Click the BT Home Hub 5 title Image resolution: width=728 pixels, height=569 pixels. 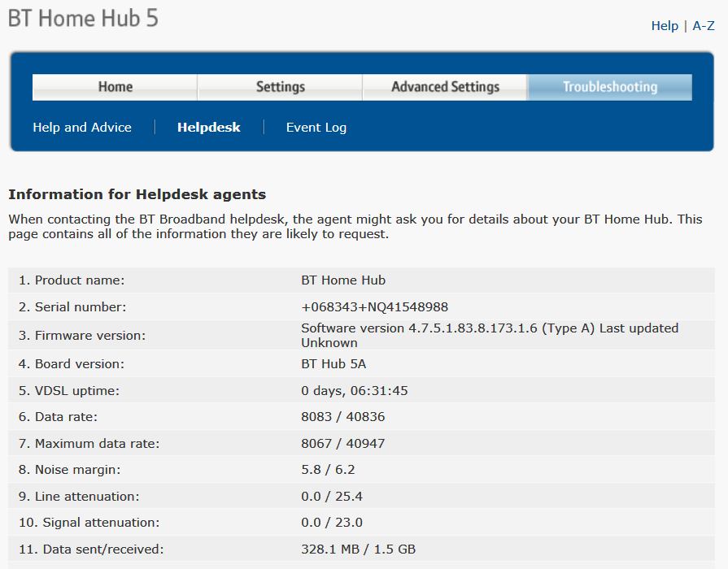(x=83, y=19)
